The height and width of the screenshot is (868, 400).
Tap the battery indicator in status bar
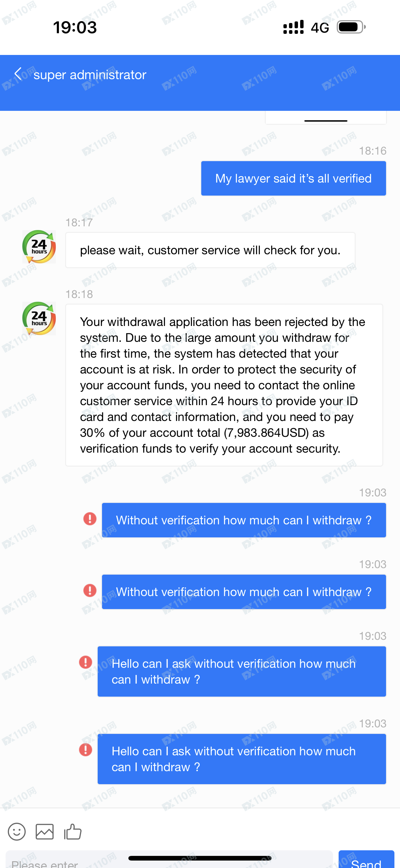(x=351, y=27)
